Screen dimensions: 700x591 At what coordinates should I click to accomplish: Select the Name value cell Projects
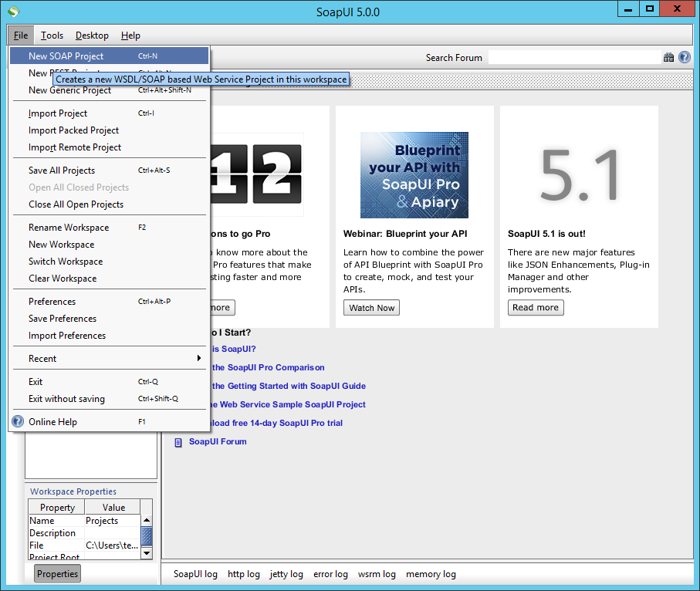click(x=113, y=521)
